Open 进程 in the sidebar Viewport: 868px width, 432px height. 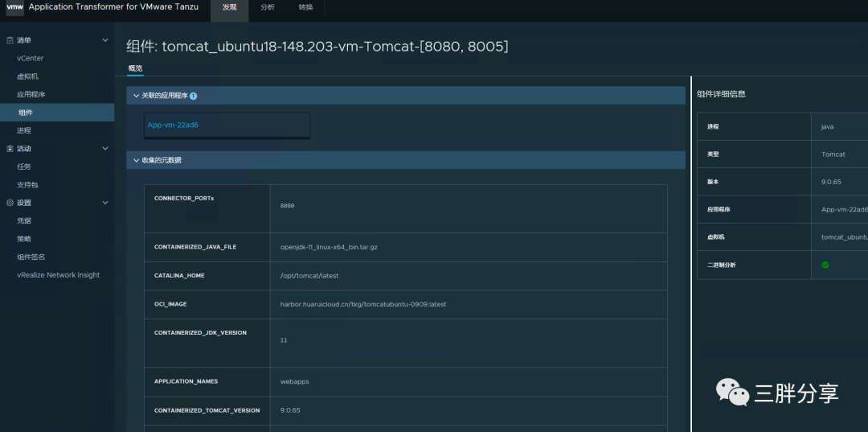(24, 130)
